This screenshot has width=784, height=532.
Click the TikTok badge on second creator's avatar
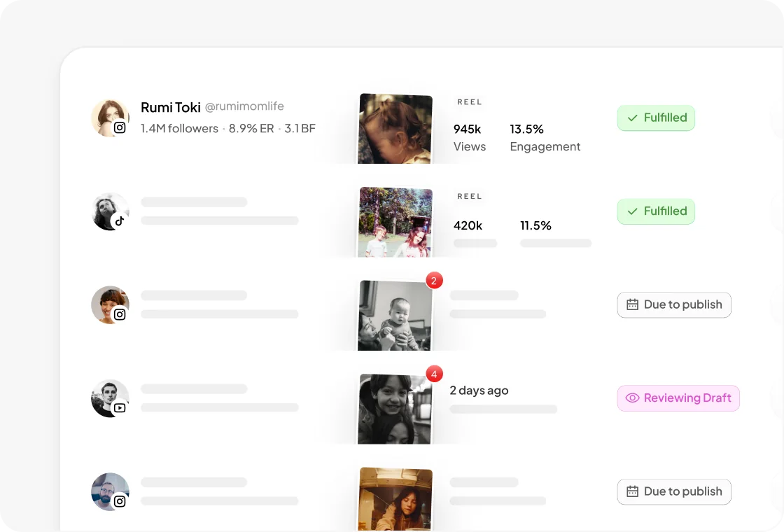click(x=120, y=221)
